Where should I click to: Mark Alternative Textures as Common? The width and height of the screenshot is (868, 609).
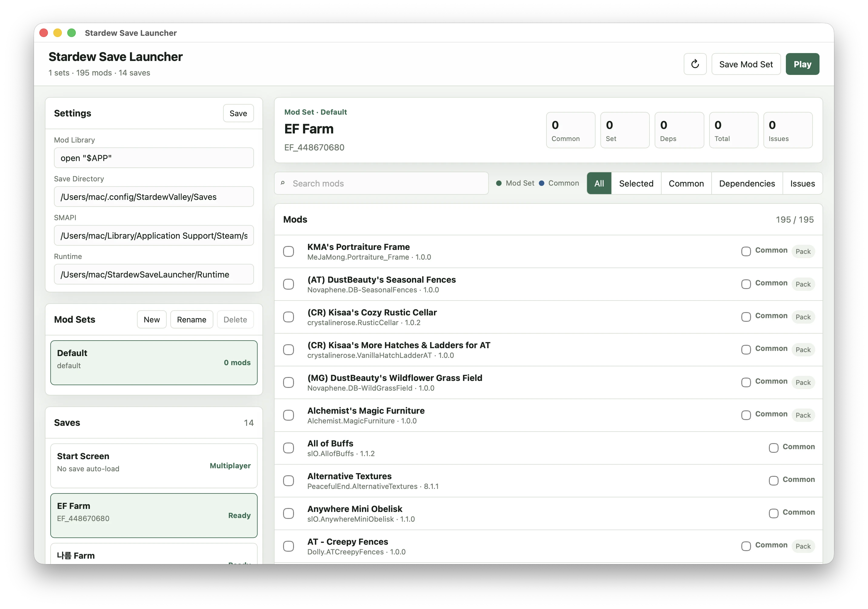tap(773, 480)
